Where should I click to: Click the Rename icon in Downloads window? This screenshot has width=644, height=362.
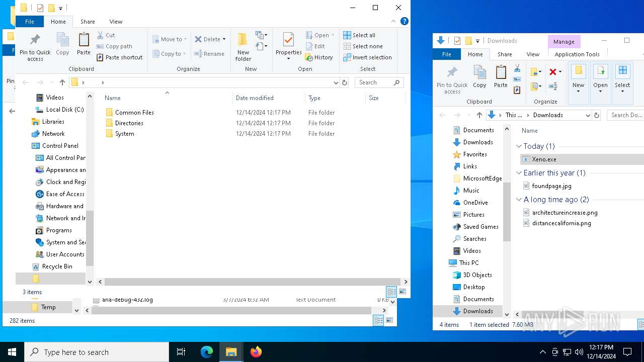click(x=553, y=86)
